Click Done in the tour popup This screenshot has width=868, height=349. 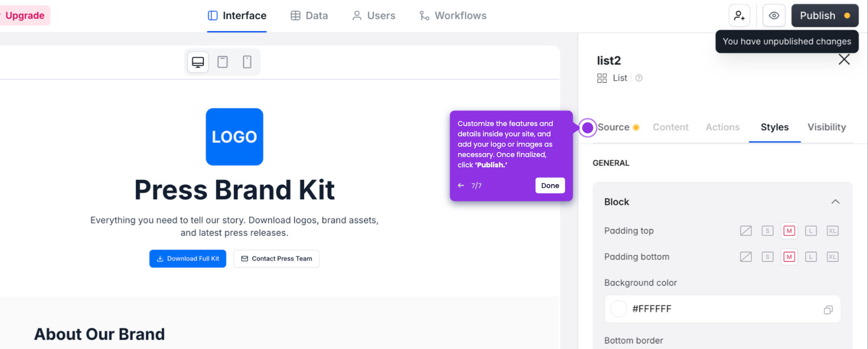pos(550,186)
